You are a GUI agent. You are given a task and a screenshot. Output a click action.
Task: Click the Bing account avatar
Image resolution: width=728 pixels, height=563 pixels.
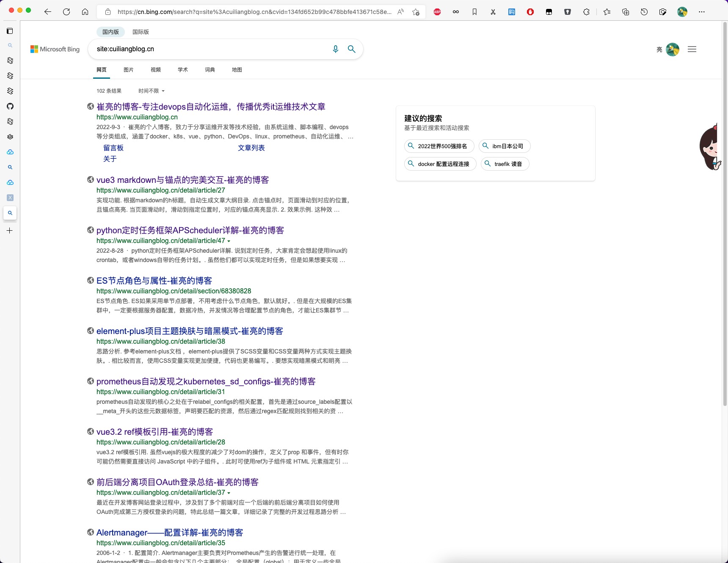click(673, 50)
